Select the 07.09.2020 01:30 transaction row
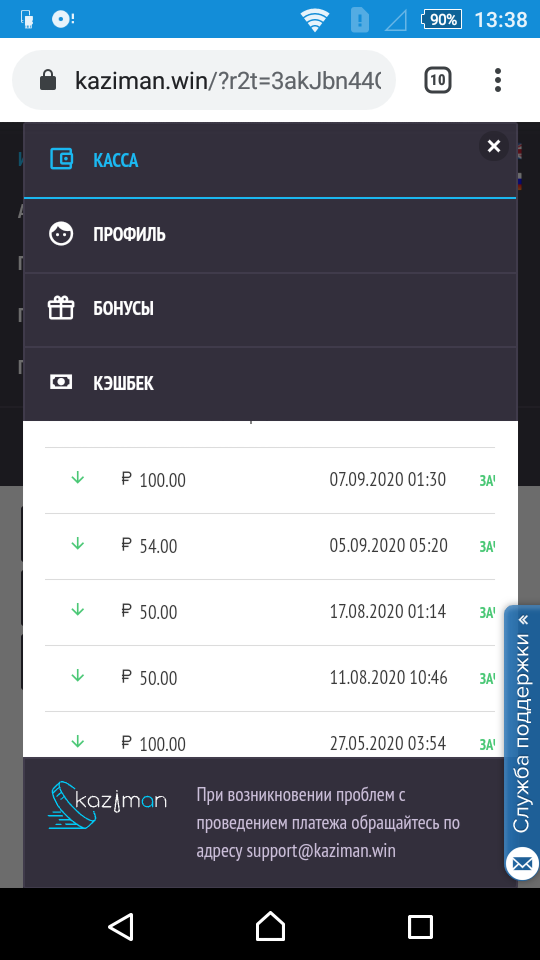The image size is (540, 960). [270, 480]
